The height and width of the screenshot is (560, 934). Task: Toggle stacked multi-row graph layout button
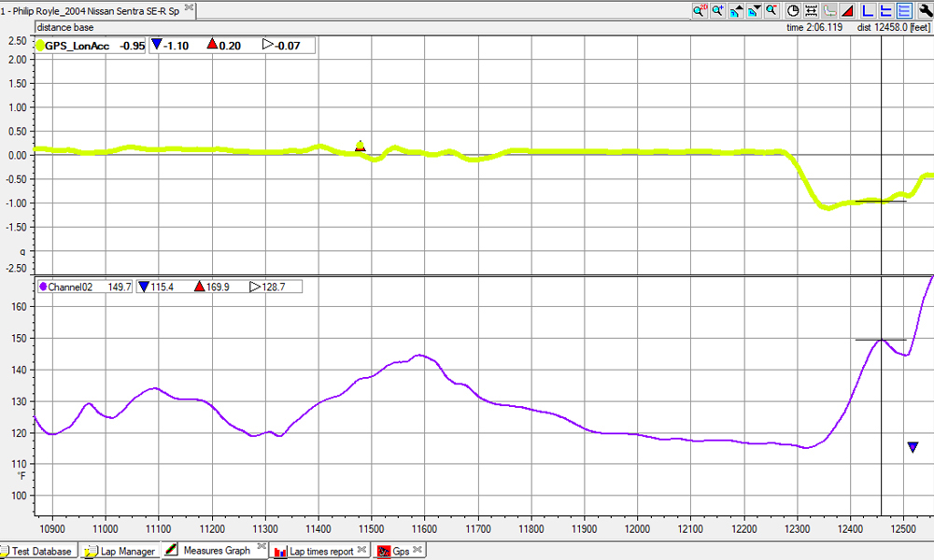[x=904, y=11]
